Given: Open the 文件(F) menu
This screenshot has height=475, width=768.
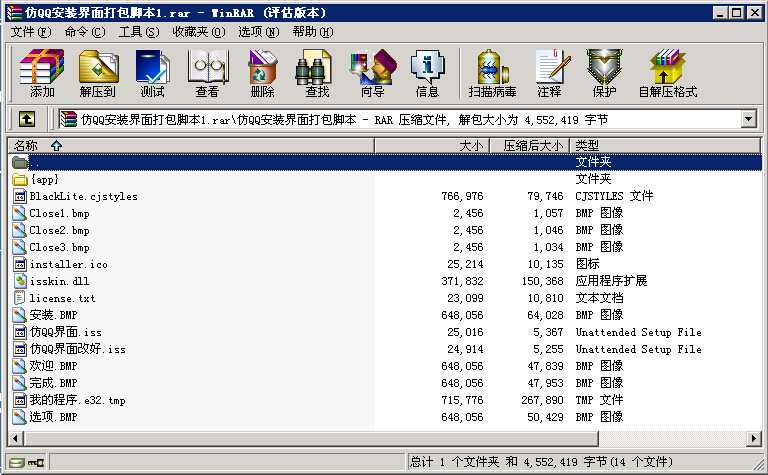Looking at the screenshot, I should tap(30, 32).
